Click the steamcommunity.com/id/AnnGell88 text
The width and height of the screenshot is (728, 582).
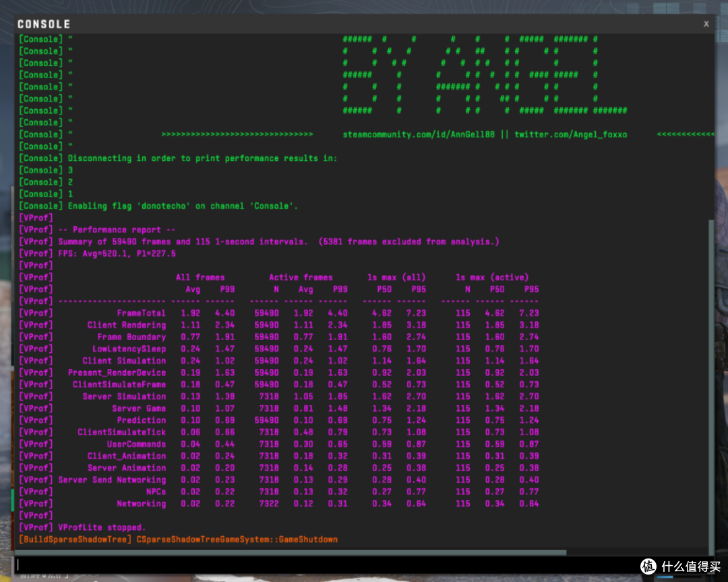(x=419, y=135)
